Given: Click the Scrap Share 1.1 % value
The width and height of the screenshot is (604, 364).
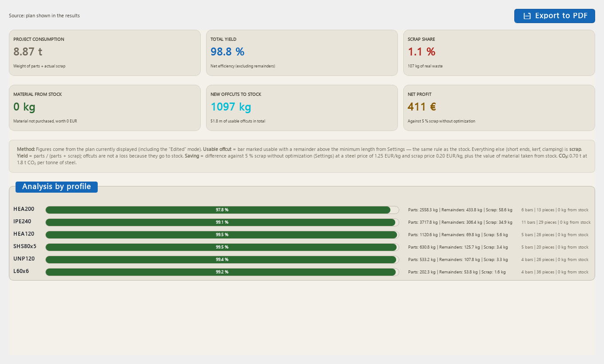Looking at the screenshot, I should point(421,52).
